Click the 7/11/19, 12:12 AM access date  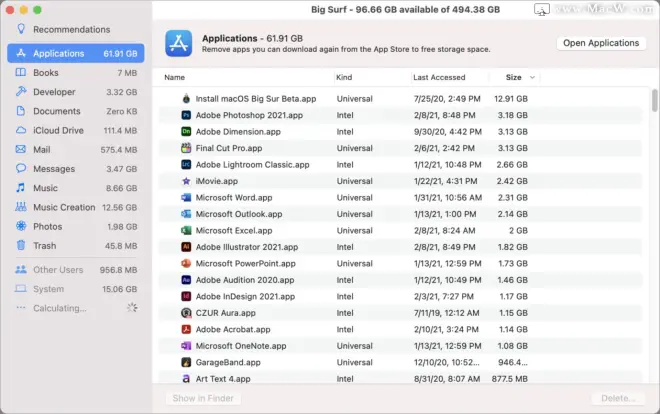pos(446,313)
